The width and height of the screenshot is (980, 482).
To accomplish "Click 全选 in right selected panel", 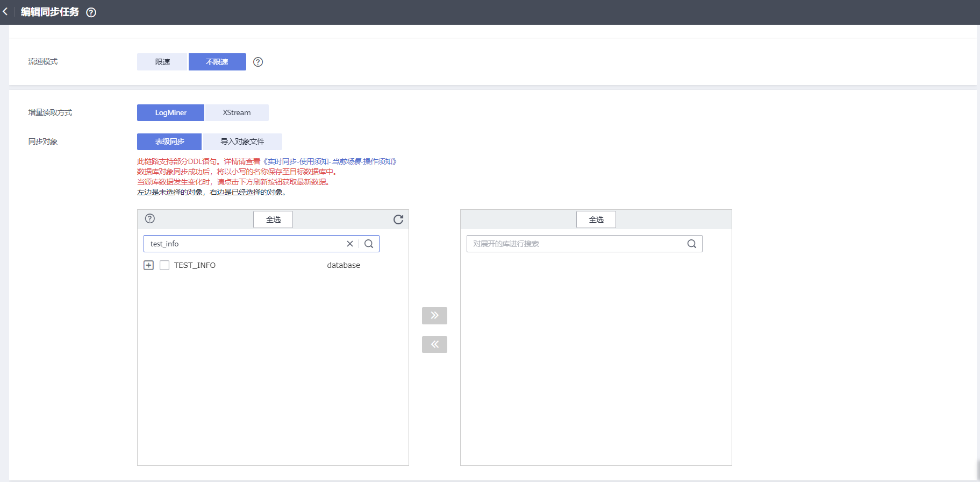I will click(x=596, y=219).
